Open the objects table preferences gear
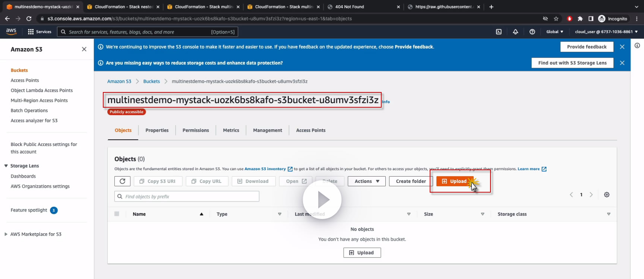Viewport: 644px width, 279px height. pos(607,195)
